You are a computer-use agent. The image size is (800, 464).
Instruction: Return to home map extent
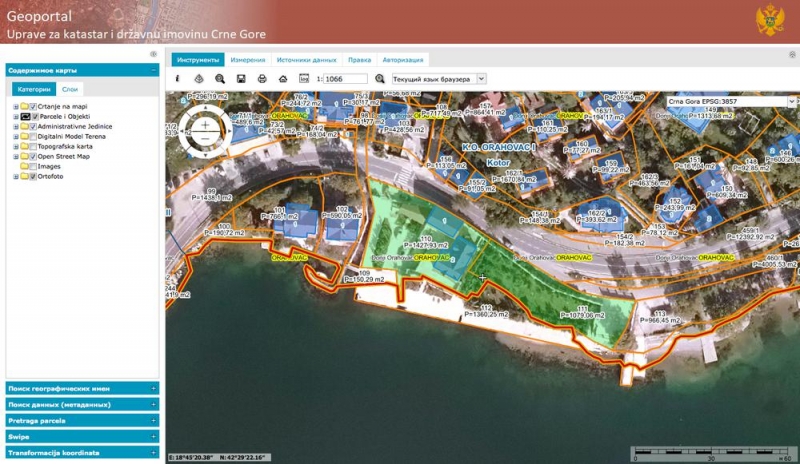coord(283,79)
